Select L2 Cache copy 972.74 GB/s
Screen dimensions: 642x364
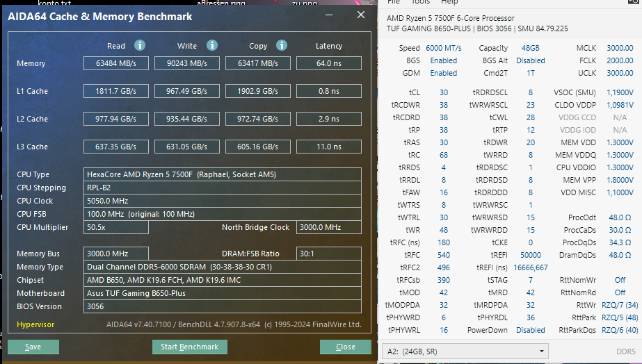pos(258,119)
